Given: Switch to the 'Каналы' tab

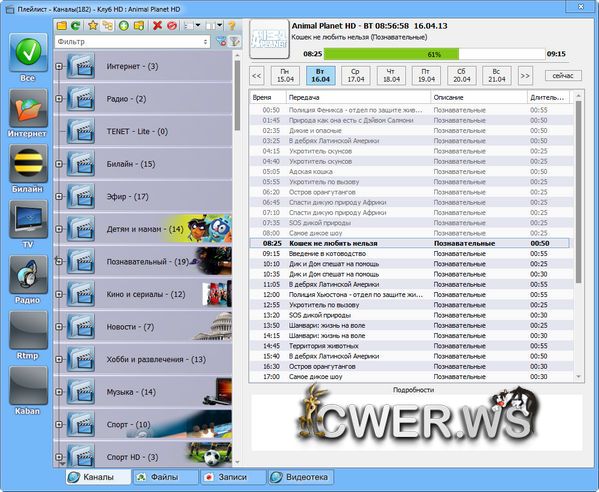Looking at the screenshot, I should 98,477.
